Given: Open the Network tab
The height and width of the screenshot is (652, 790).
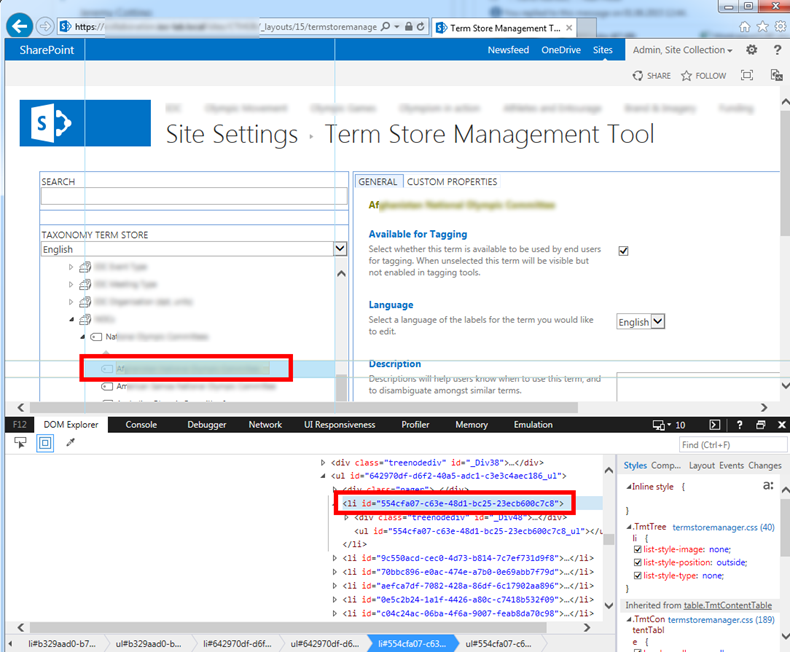Looking at the screenshot, I should tap(265, 425).
